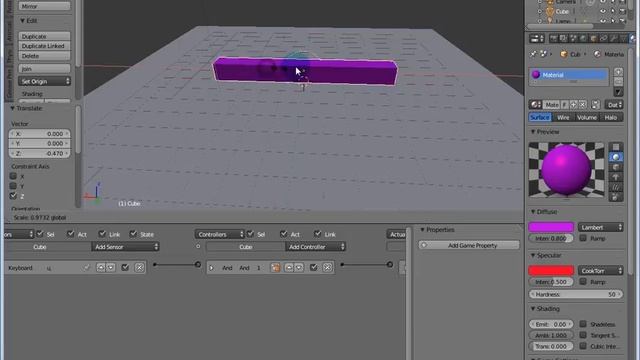
Task: Toggle Sensors State checkbox
Action: [133, 234]
